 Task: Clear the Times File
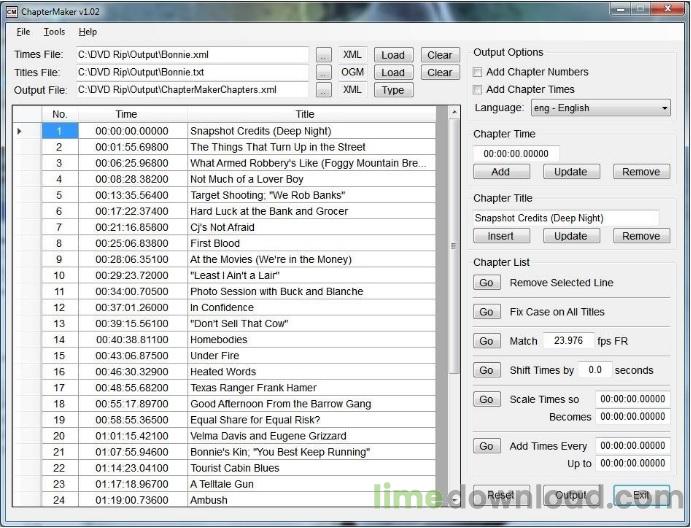coord(440,55)
